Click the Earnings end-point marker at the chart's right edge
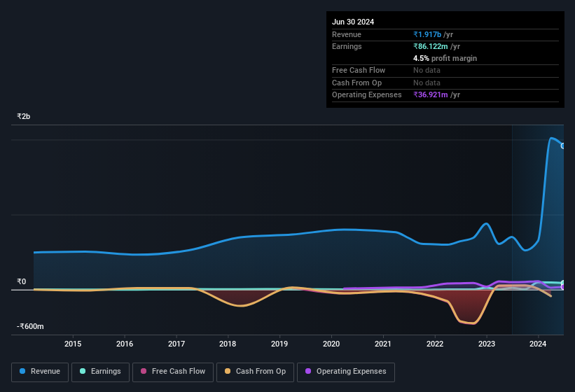Screen dimensions: 575x392 pos(563,283)
